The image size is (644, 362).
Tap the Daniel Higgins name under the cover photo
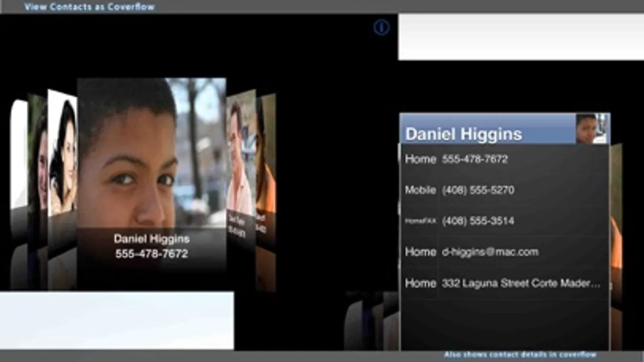(x=151, y=239)
